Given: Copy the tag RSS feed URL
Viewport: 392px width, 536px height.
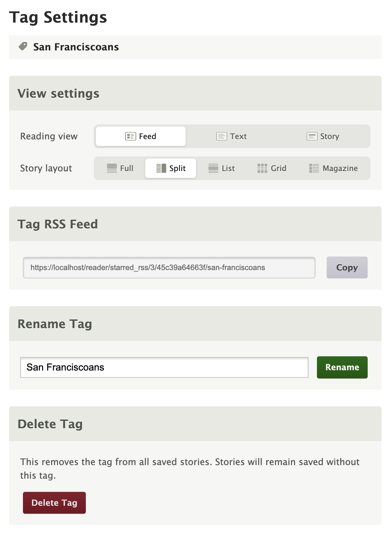Looking at the screenshot, I should 347,267.
